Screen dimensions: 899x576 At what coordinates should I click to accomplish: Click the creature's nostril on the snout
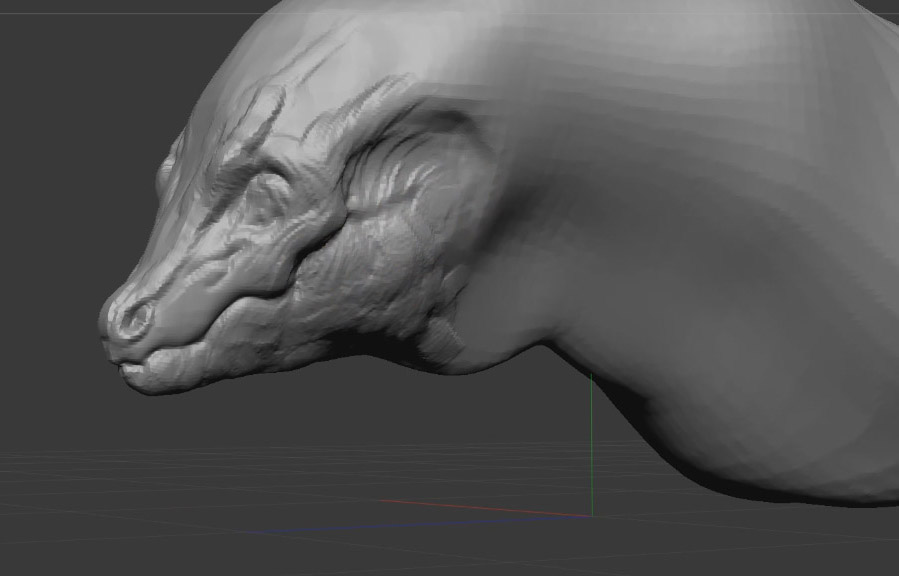(136, 321)
